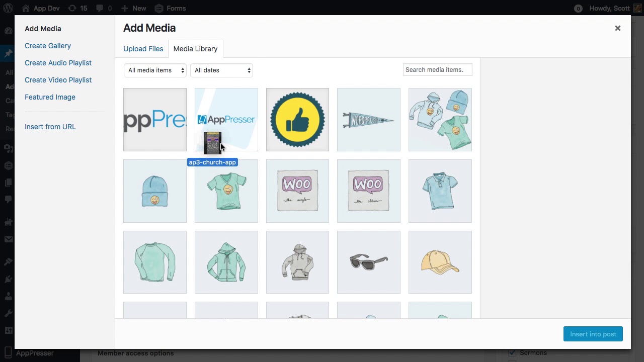Select the green long sleeve tee thumbnail
This screenshot has width=644, height=362.
(x=155, y=262)
